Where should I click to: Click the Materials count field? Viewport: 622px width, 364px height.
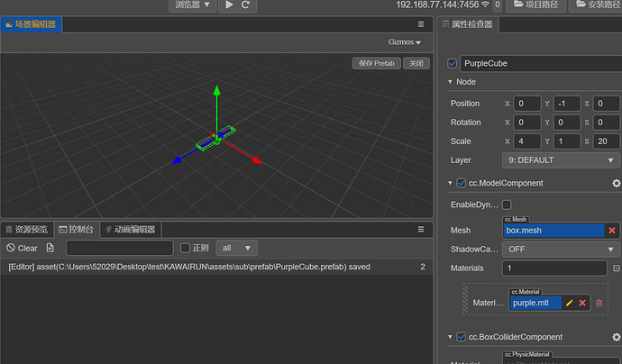pyautogui.click(x=554, y=268)
